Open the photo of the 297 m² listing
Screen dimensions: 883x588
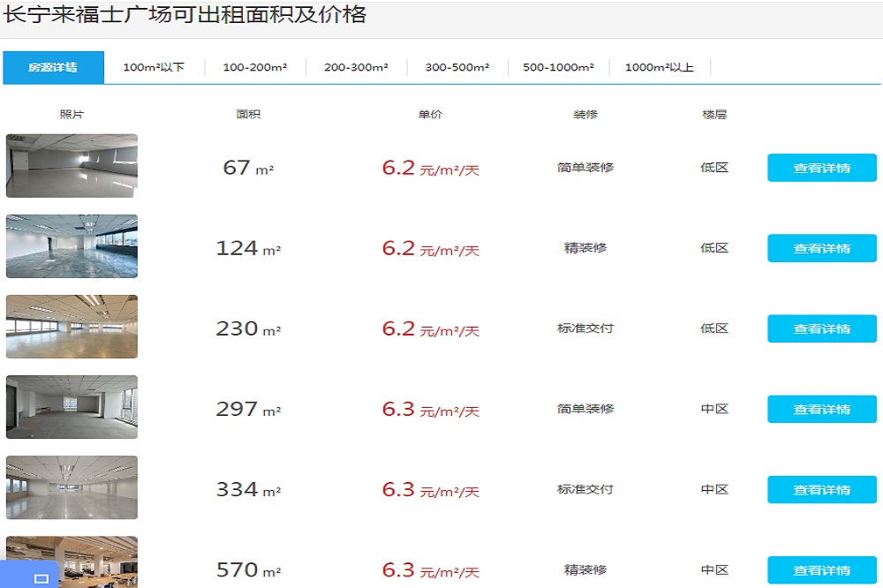(72, 407)
